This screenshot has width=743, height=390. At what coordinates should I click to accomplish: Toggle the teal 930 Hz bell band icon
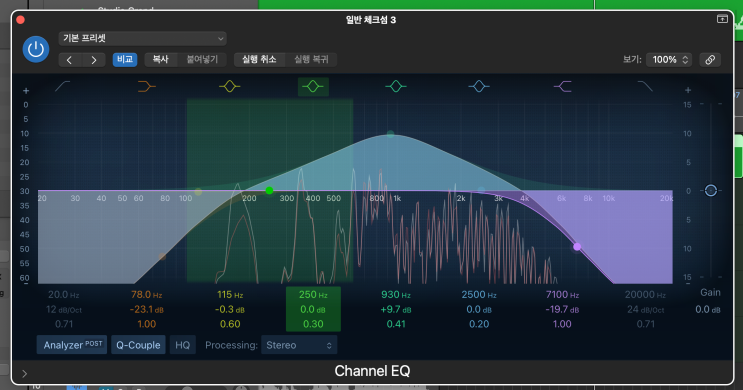[x=396, y=86]
